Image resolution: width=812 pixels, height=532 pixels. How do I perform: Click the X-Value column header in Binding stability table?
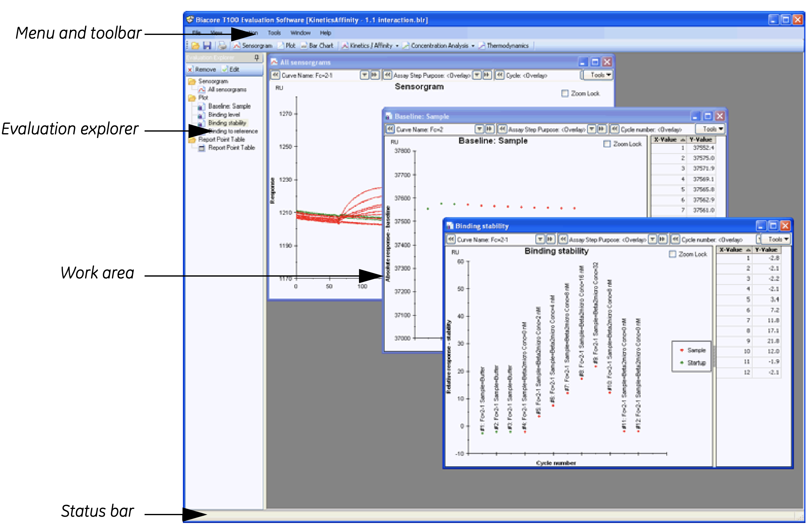pyautogui.click(x=732, y=250)
